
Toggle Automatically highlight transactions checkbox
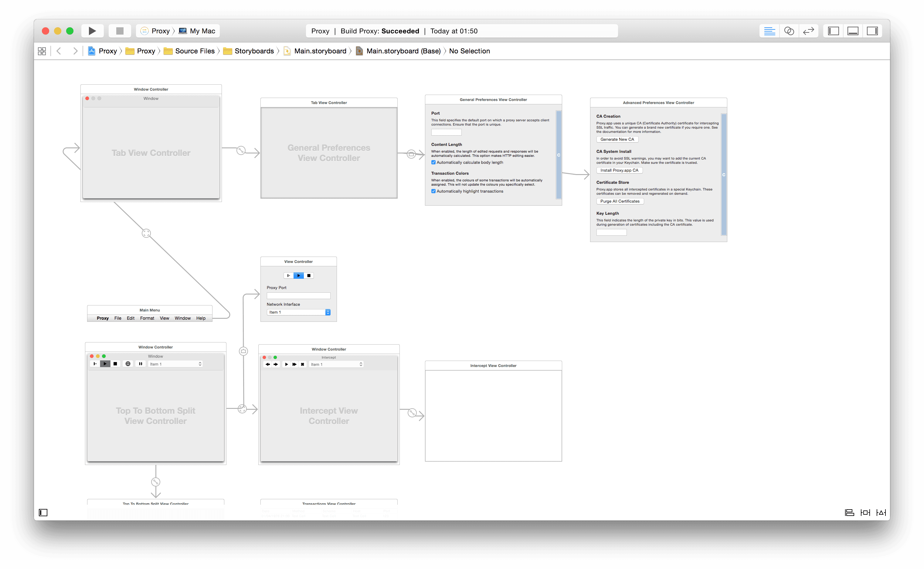pyautogui.click(x=433, y=191)
